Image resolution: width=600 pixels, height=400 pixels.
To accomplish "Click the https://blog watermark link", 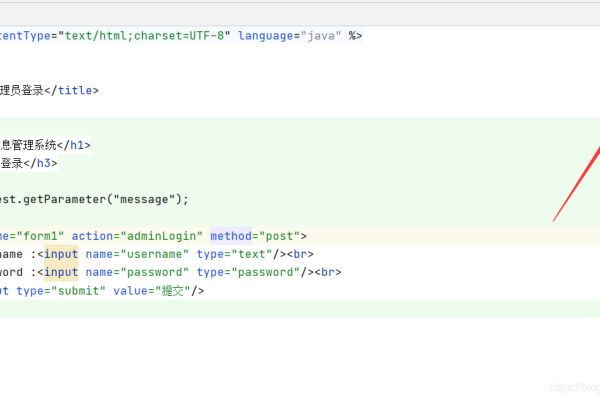I will pyautogui.click(x=575, y=387).
